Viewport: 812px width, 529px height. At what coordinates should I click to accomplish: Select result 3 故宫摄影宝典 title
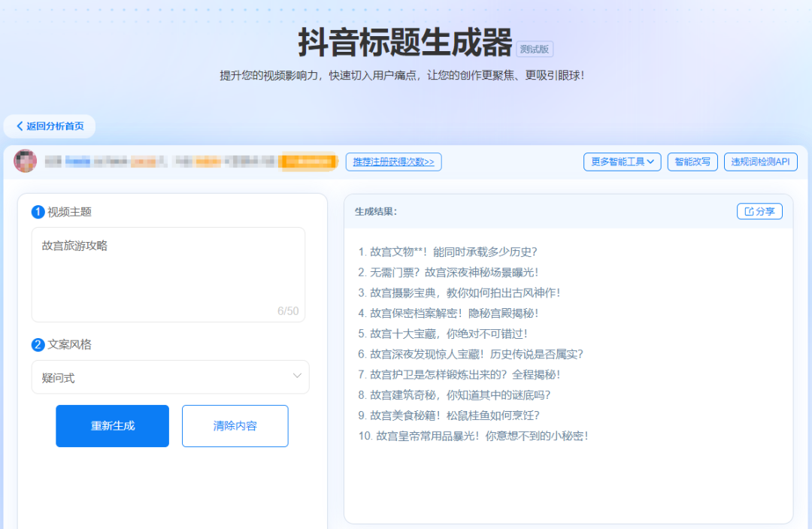pyautogui.click(x=459, y=293)
